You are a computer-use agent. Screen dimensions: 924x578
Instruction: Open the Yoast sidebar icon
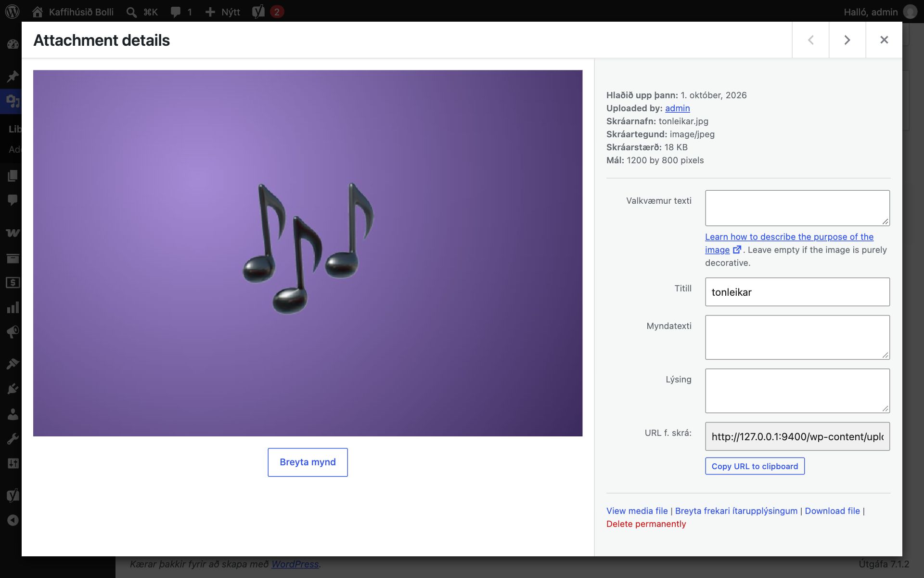13,495
